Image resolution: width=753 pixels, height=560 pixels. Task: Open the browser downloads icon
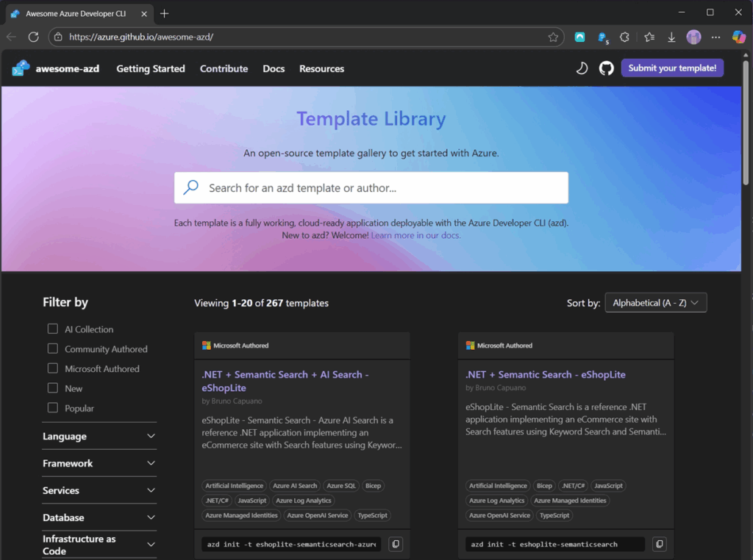point(671,37)
